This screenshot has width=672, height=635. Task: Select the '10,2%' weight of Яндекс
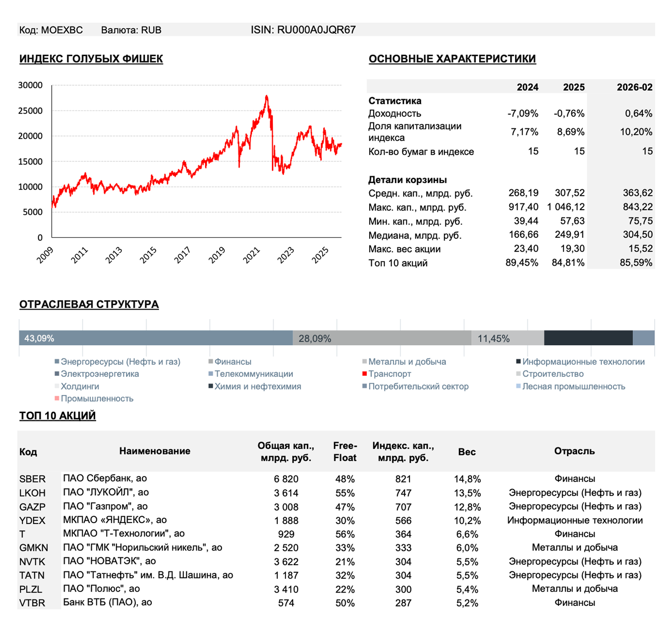click(x=467, y=520)
